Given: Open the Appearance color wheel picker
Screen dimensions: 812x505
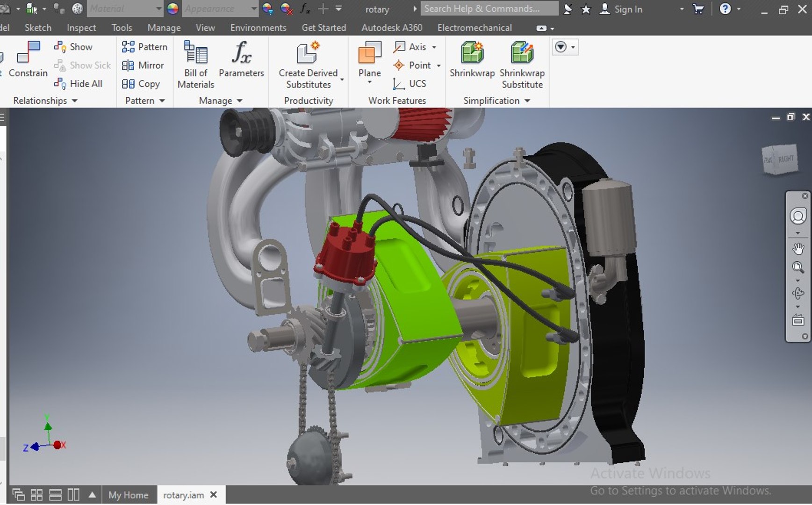Looking at the screenshot, I should coord(172,8).
